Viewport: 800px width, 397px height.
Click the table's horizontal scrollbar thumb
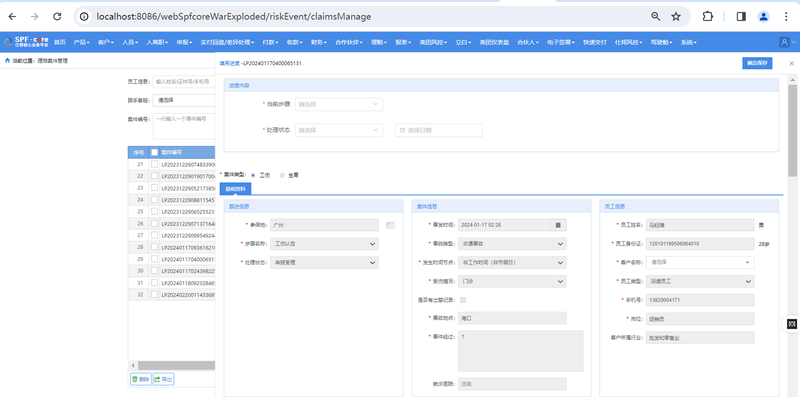click(x=177, y=365)
